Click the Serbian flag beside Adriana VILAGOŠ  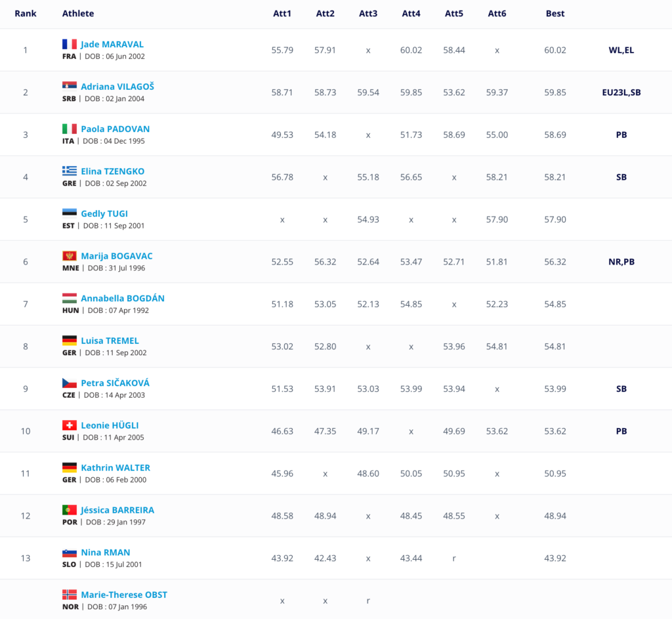pos(70,86)
